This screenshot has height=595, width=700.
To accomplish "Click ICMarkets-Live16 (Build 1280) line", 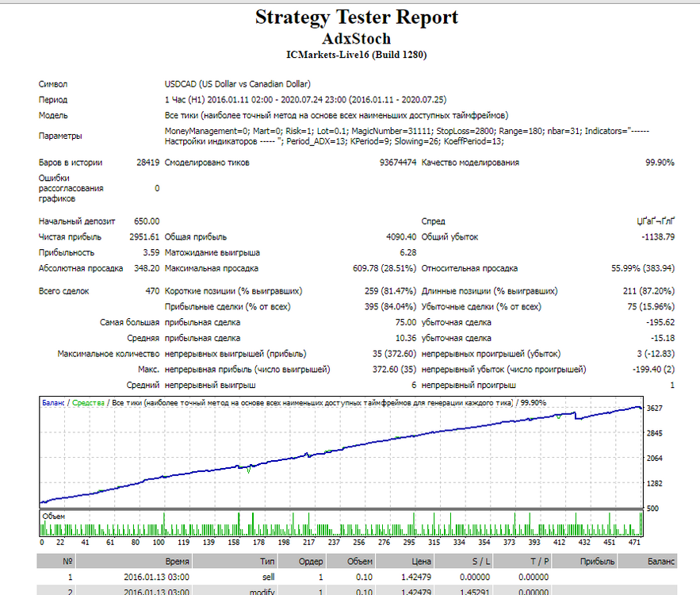I will tap(356, 55).
